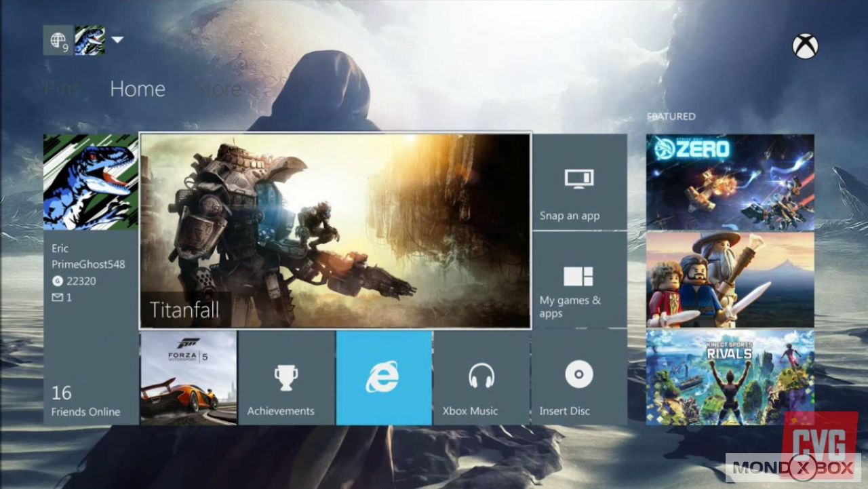Open featured Kinect Sports Rivals tile
The image size is (868, 489).
(x=730, y=378)
